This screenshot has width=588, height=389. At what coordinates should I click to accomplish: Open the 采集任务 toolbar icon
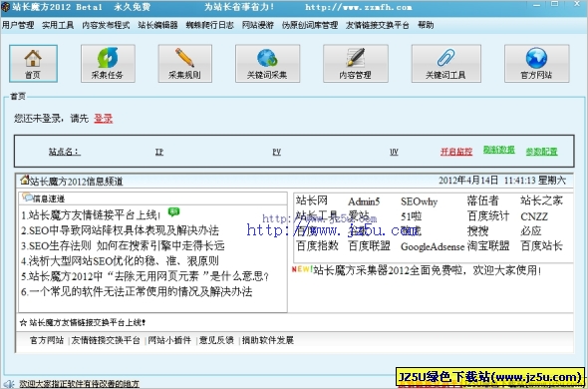108,64
